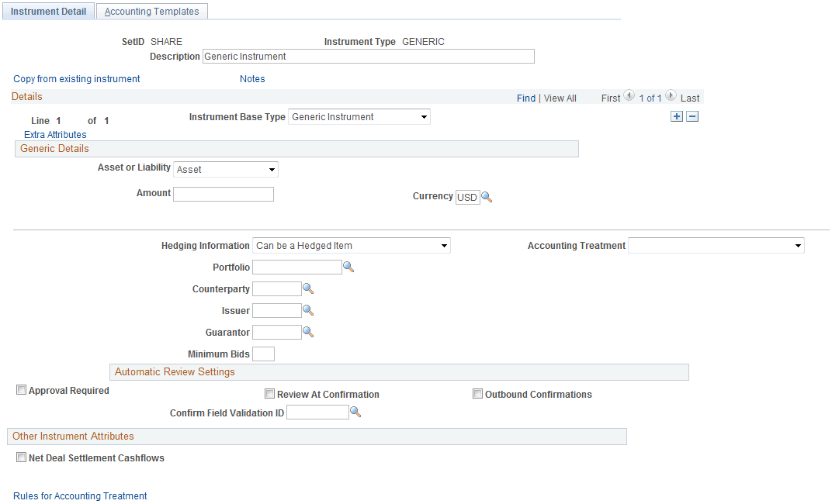Screen dimensions: 832x504
Task: Open the Portfolio lookup magnifier
Action: pos(348,267)
